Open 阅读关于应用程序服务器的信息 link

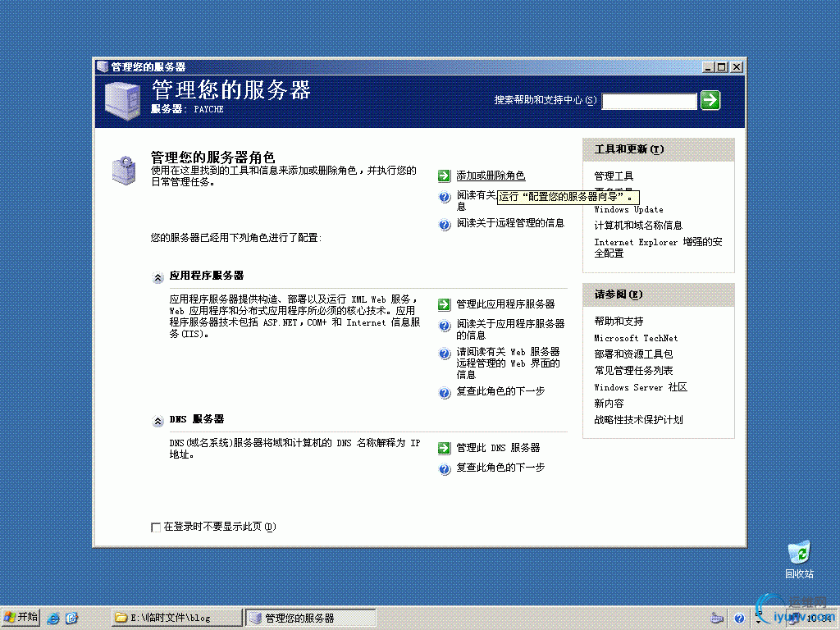click(x=510, y=330)
